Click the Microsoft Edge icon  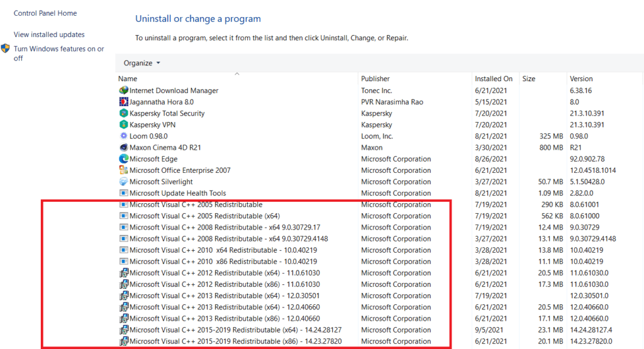click(124, 159)
